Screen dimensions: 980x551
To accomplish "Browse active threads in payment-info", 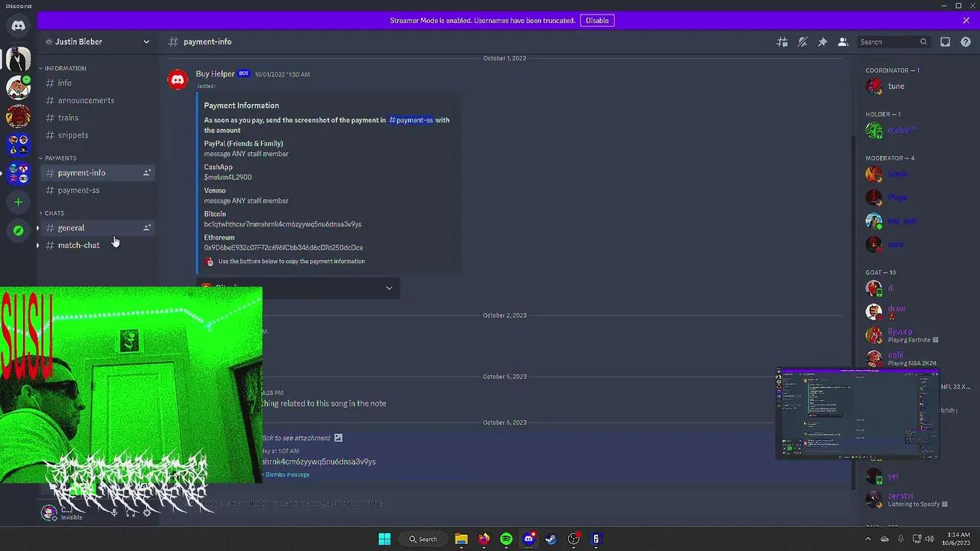I will click(x=782, y=41).
